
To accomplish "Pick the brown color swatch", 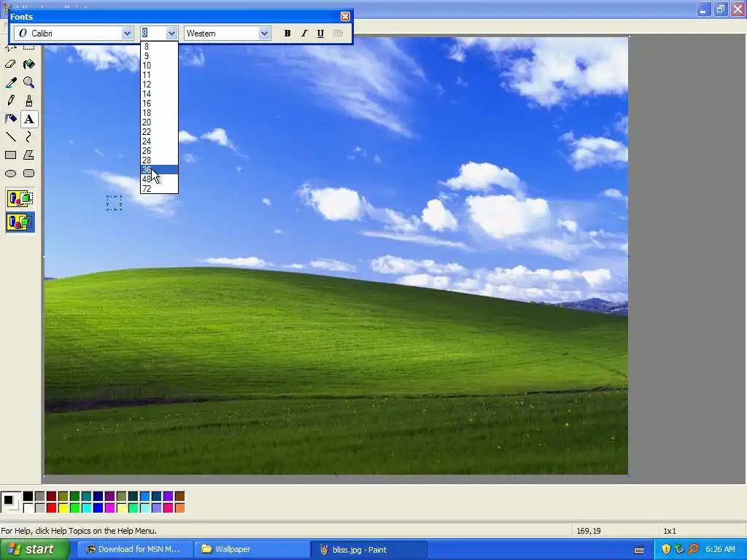I will [179, 497].
